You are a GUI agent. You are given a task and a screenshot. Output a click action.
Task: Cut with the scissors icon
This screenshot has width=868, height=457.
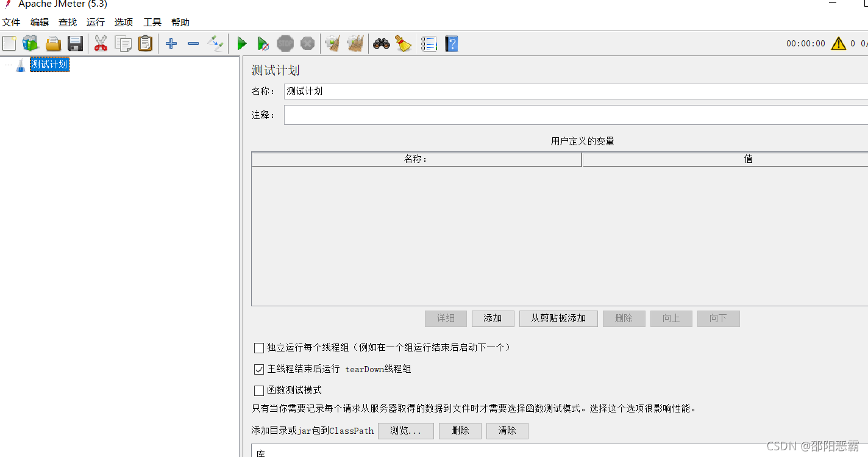click(x=101, y=43)
